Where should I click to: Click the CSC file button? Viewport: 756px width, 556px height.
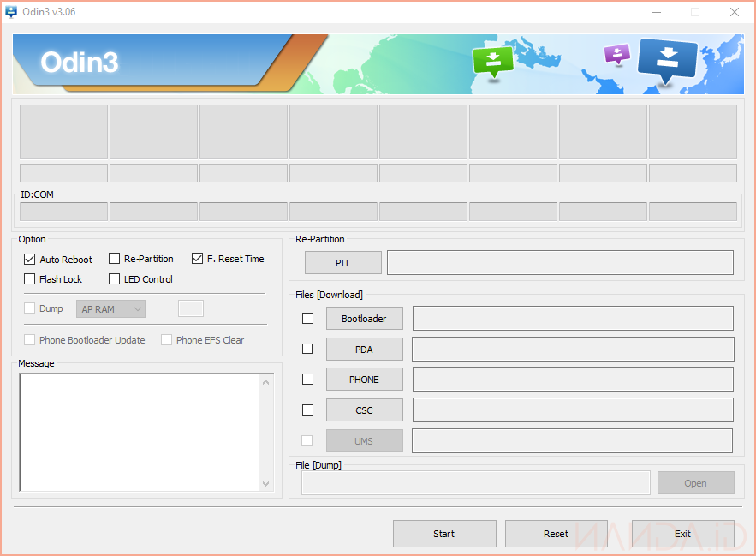[364, 410]
